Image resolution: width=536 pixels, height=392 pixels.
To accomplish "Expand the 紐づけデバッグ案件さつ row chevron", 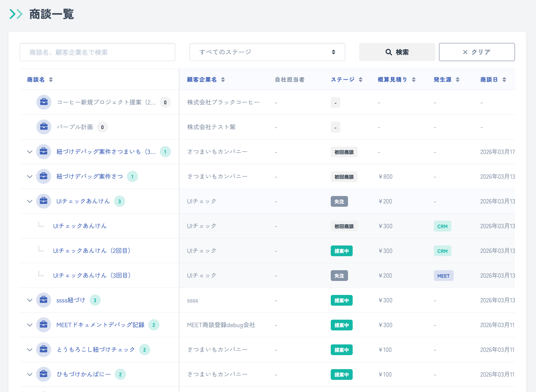I will [x=30, y=176].
